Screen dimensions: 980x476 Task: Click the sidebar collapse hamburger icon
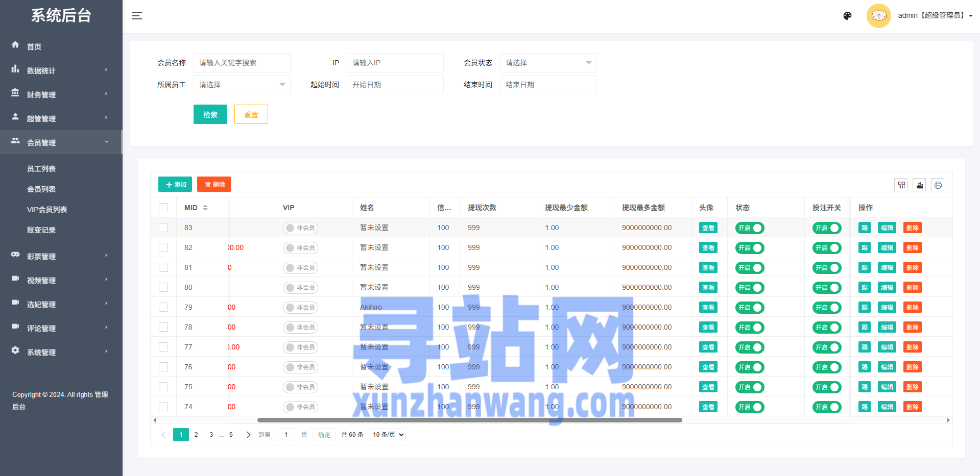point(137,16)
